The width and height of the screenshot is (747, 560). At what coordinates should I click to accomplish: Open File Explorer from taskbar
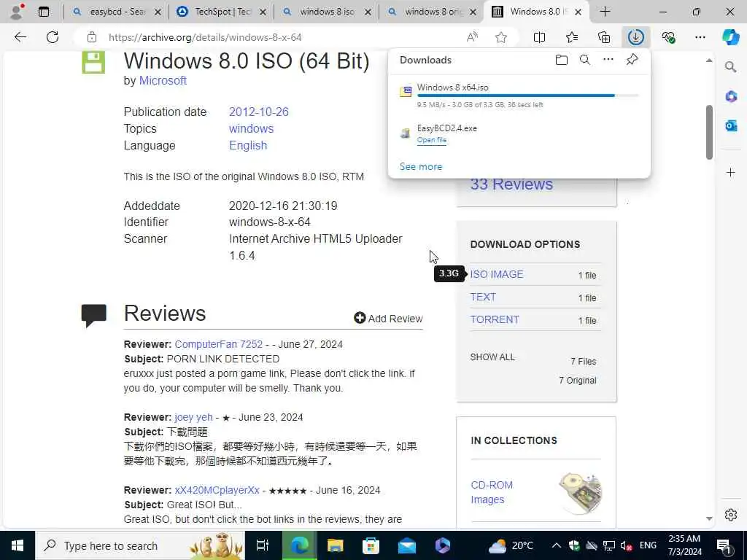(x=336, y=545)
